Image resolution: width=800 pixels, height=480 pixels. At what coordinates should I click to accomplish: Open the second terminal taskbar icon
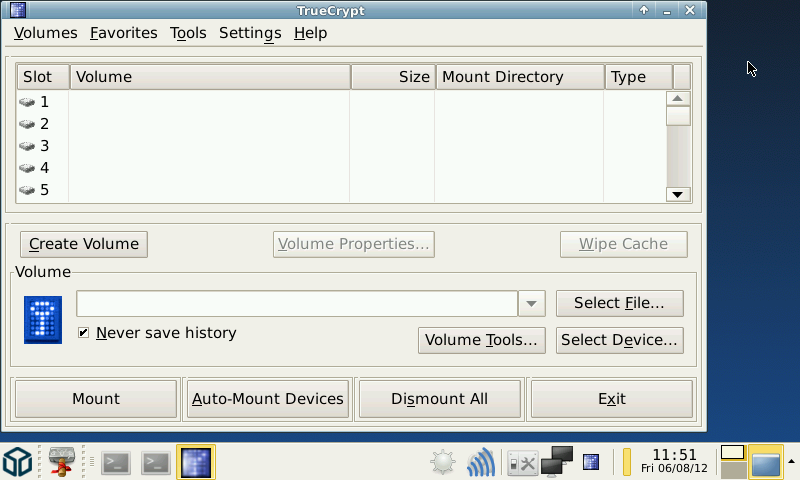coord(156,463)
